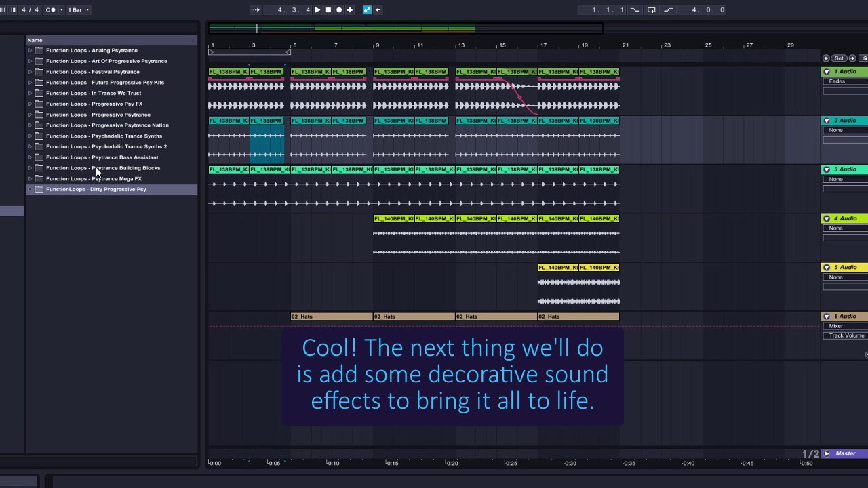Toggle the Punch-Out switch
Screen dimensions: 868x488
(668, 9)
